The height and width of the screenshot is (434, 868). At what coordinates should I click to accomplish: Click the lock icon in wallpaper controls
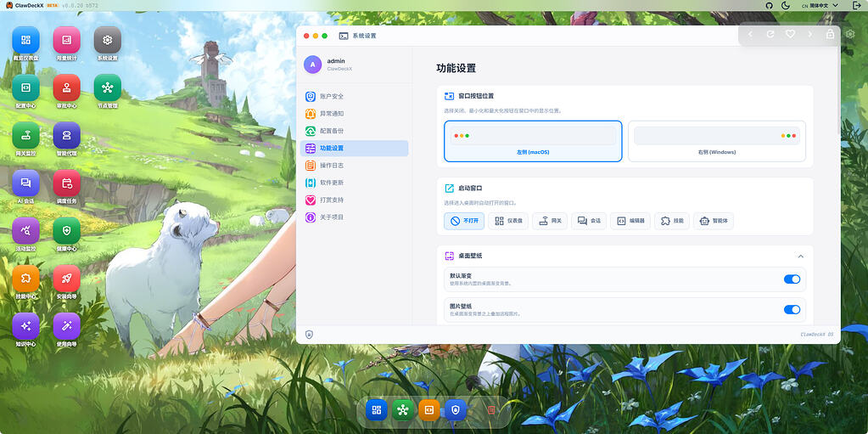click(x=831, y=34)
